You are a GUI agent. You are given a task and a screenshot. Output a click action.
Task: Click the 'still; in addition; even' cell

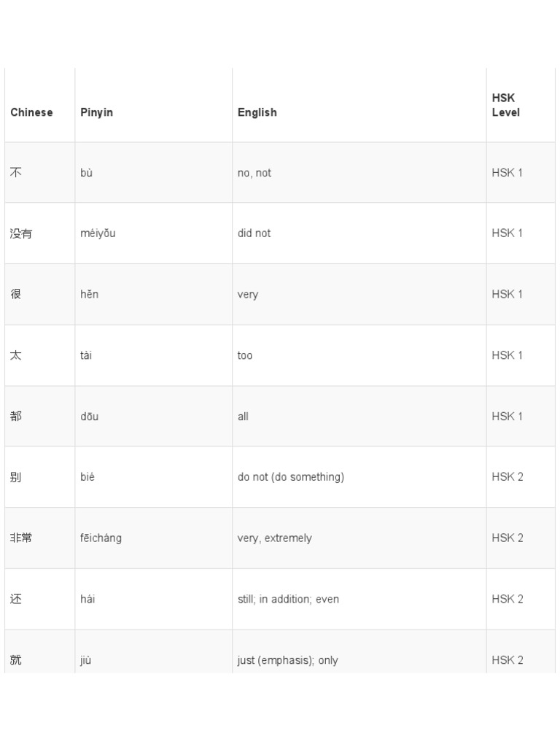coord(288,599)
